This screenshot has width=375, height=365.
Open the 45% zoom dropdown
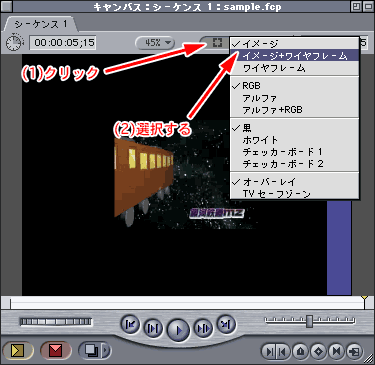point(155,43)
